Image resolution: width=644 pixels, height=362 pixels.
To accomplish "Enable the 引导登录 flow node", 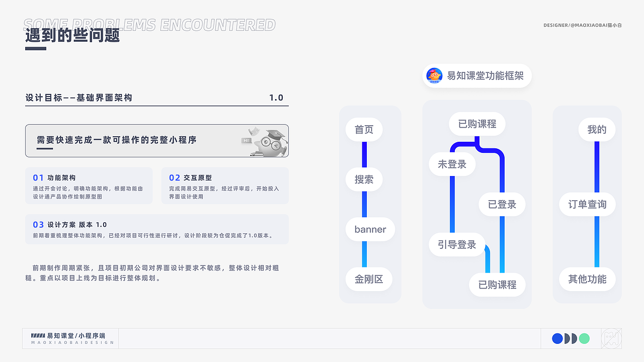I will [457, 244].
